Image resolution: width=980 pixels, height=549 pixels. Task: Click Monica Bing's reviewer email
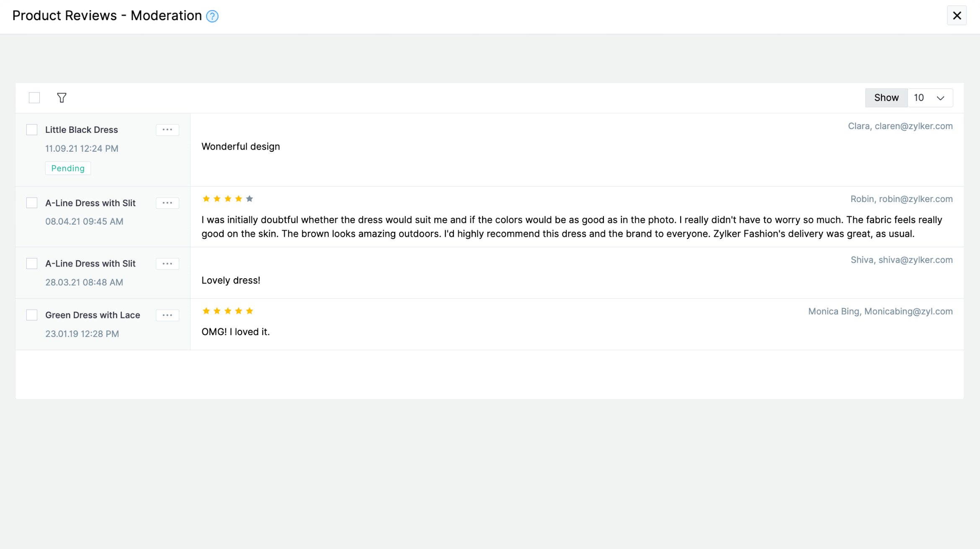pos(908,311)
